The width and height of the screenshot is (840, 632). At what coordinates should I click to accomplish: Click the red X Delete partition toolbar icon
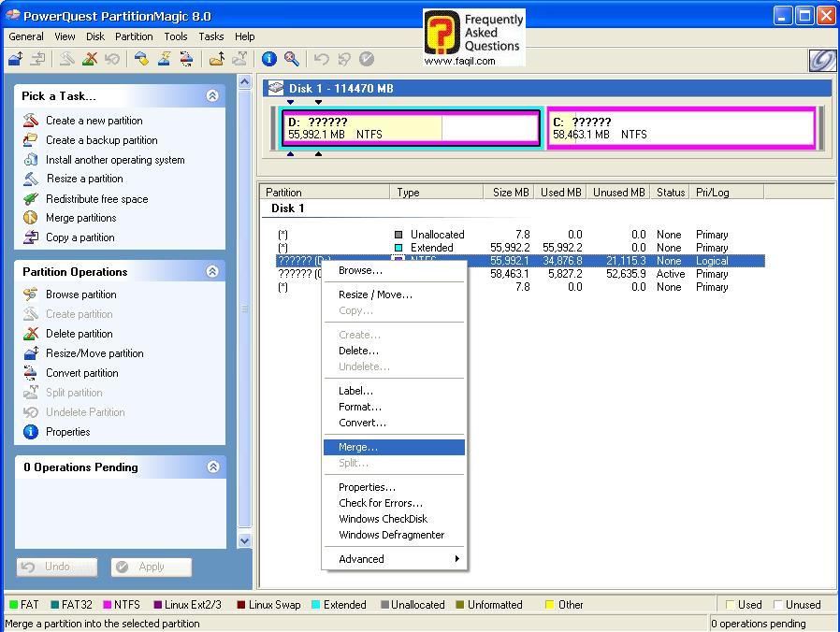90,59
